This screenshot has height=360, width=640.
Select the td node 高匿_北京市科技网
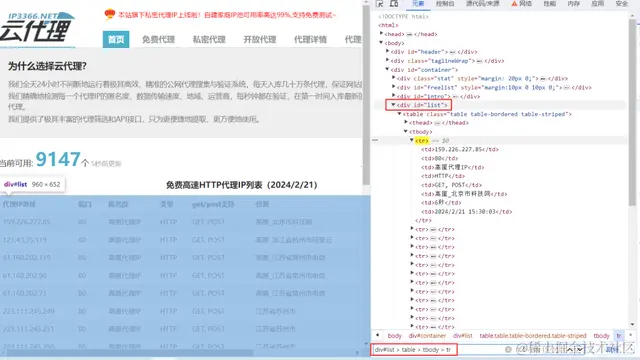464,194
